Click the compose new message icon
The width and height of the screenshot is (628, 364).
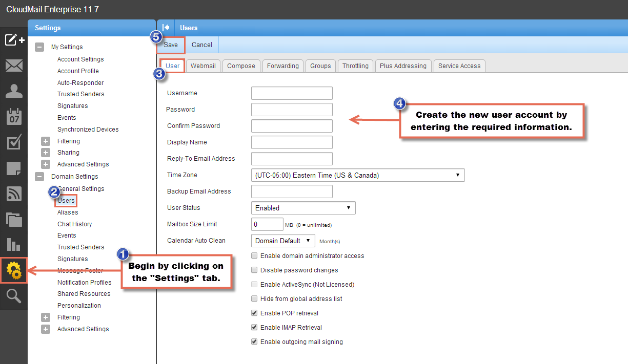tap(14, 40)
